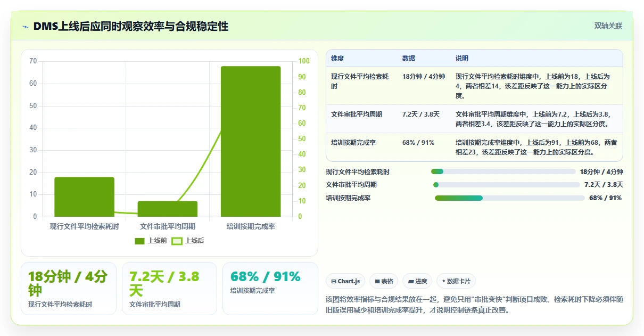
Task: Click the tallest bar for 培训按期完成率
Action: [x=251, y=141]
